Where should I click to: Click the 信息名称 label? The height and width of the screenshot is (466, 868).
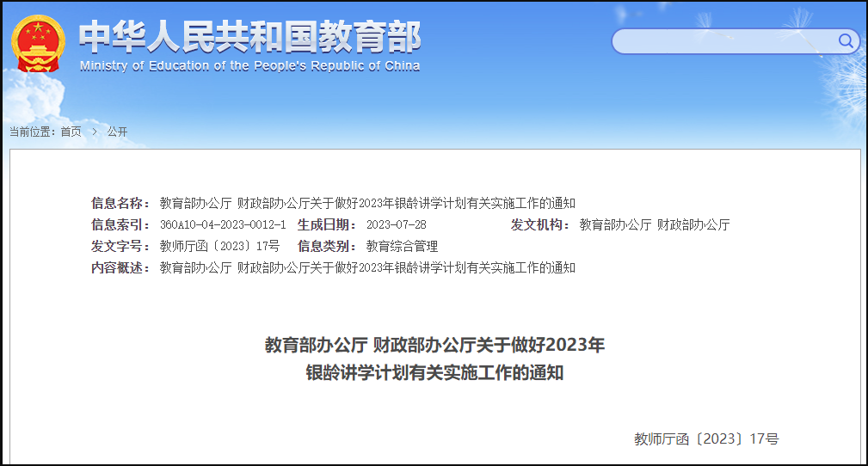[x=120, y=203]
